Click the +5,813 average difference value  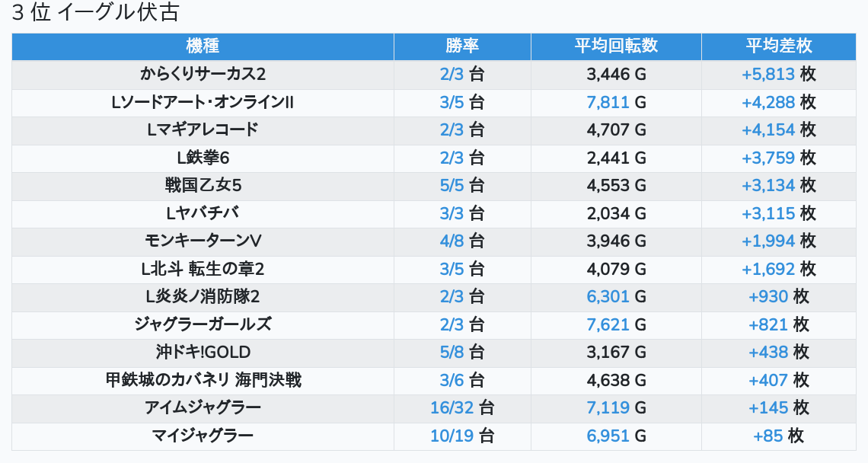pos(767,74)
